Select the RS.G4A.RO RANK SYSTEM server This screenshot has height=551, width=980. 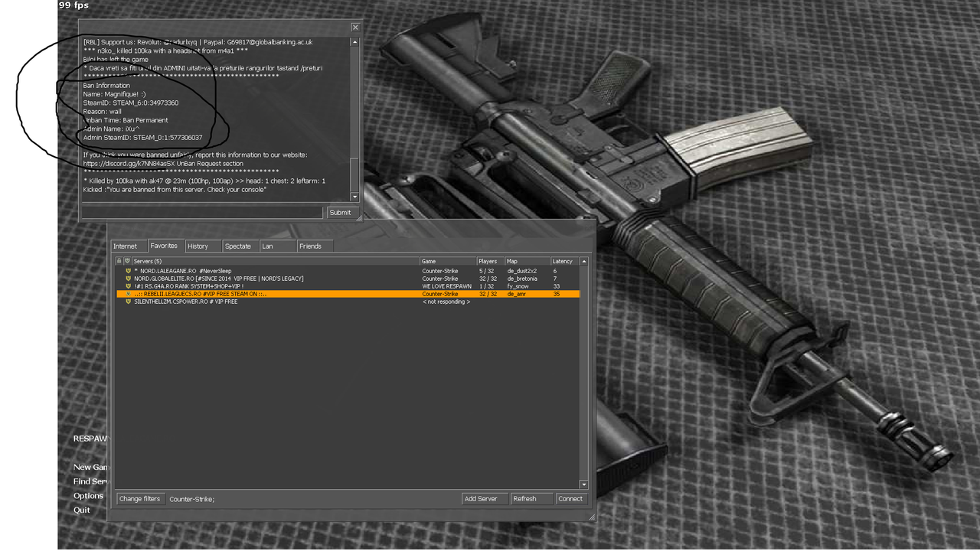pyautogui.click(x=348, y=286)
